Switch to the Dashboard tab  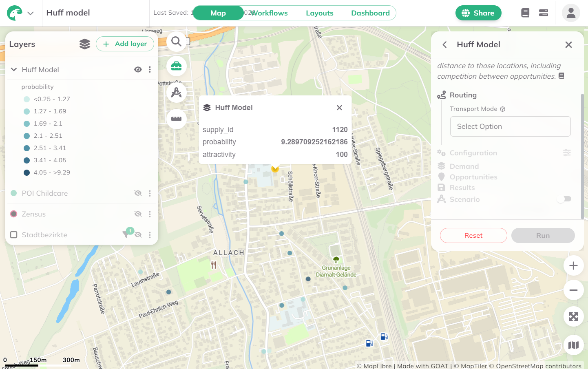click(370, 13)
